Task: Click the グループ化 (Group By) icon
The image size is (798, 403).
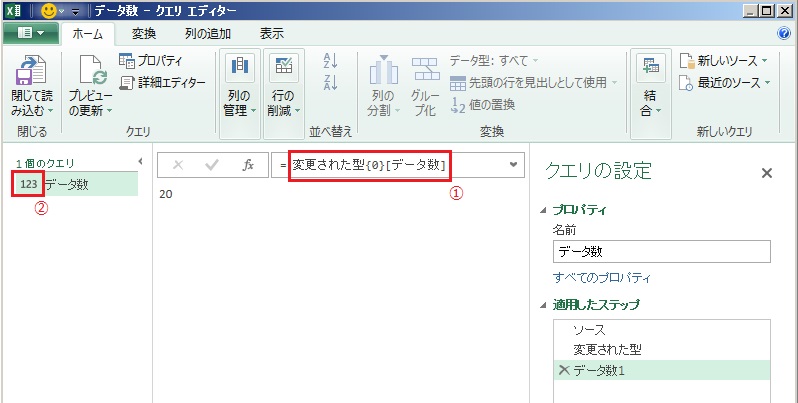Action: point(425,69)
